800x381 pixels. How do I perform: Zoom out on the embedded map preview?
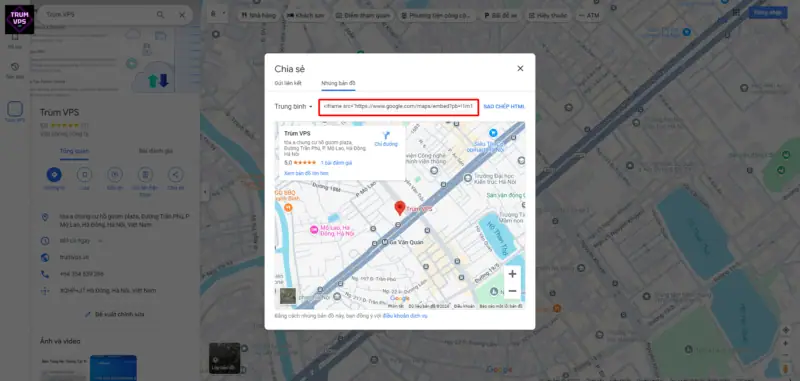coord(512,291)
